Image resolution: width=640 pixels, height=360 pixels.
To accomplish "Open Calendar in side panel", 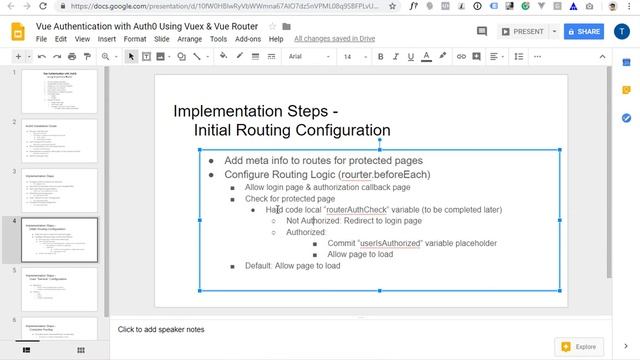I will [x=627, y=62].
